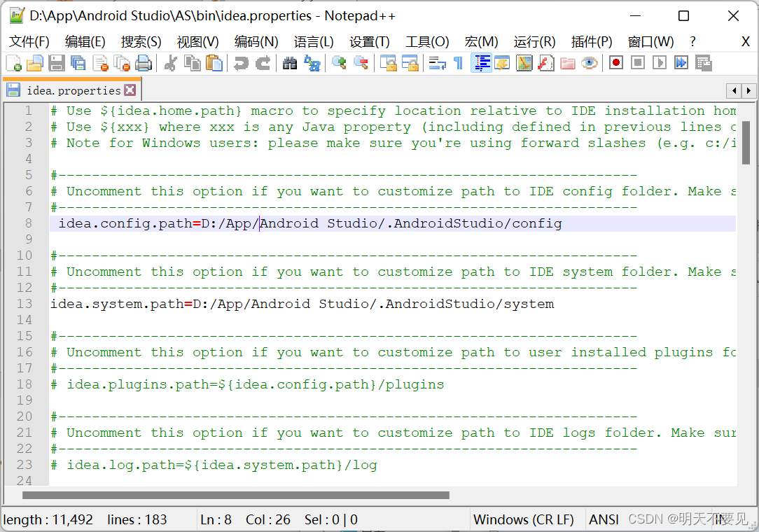Click line number 13 in the margin
Viewport: 759px width, 532px height.
(x=25, y=304)
